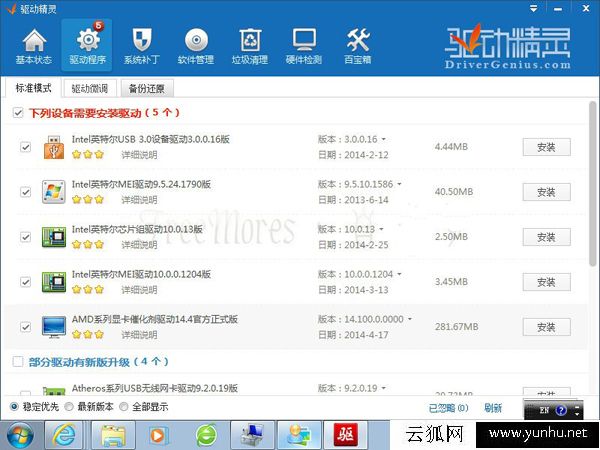This screenshot has width=600, height=450.
Task: Expand version dropdown for Atheros 9.2.0.19
Action: (x=383, y=388)
